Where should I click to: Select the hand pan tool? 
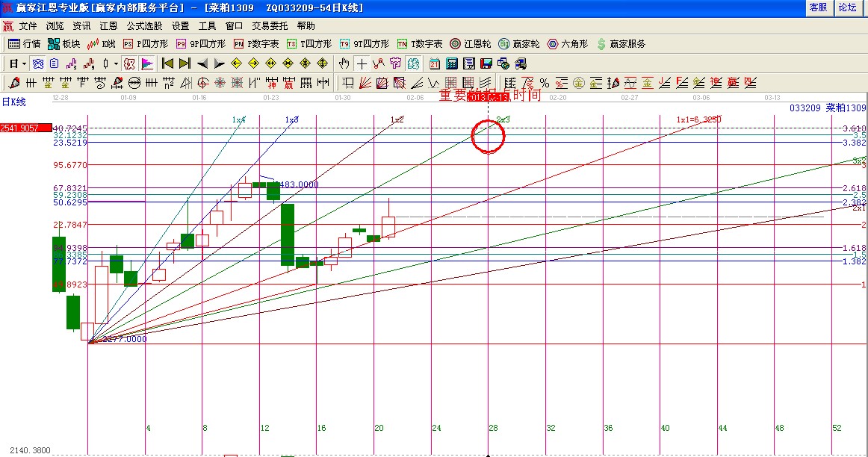tap(344, 63)
